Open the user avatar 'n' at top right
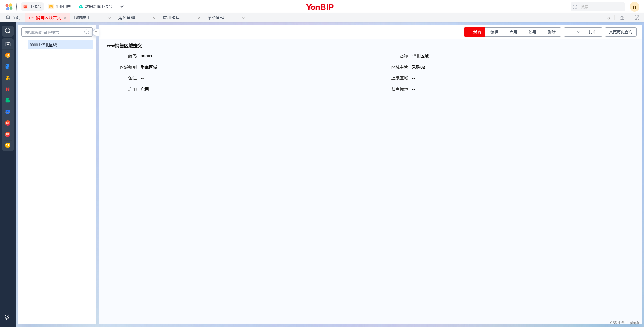The height and width of the screenshot is (327, 644). [634, 6]
